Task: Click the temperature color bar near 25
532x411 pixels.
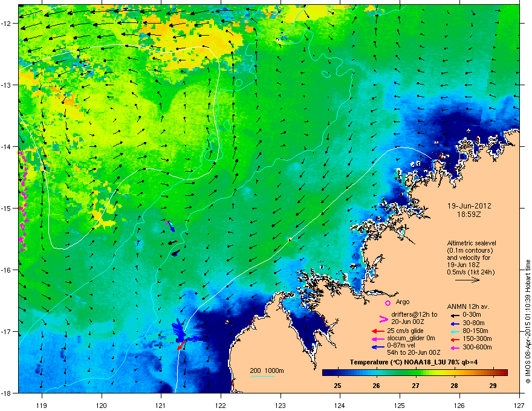Action: click(337, 373)
